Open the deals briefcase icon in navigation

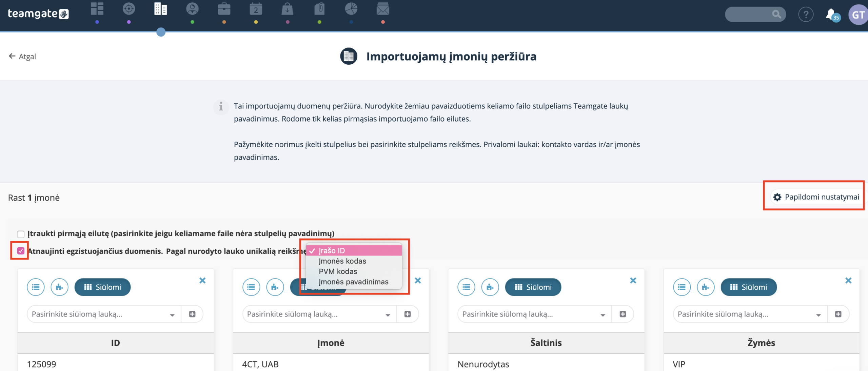(224, 9)
